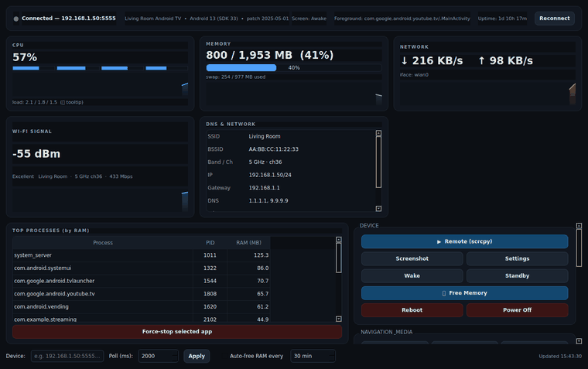The image size is (588, 369).
Task: Click Force-stop selected app
Action: click(x=177, y=332)
